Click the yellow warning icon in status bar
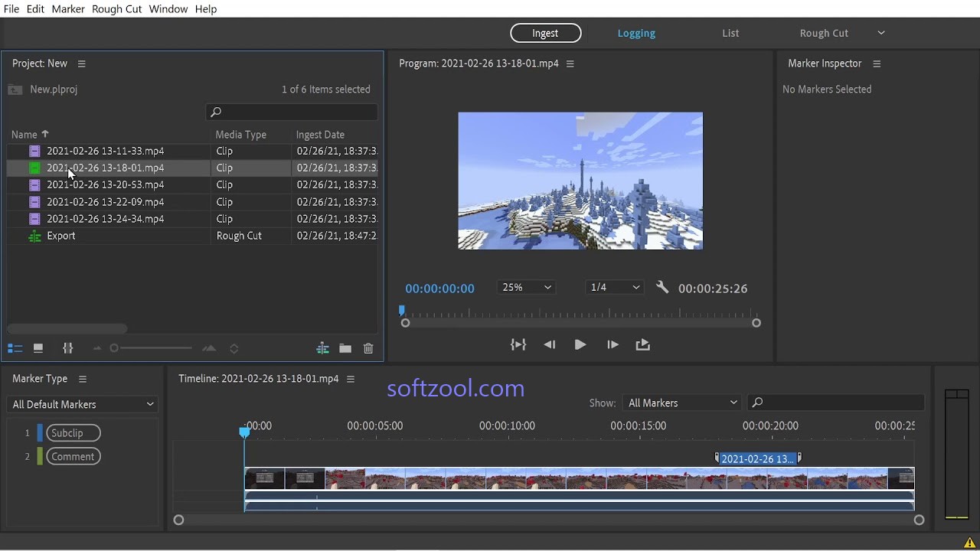Viewport: 980px width, 551px height. 969,543
